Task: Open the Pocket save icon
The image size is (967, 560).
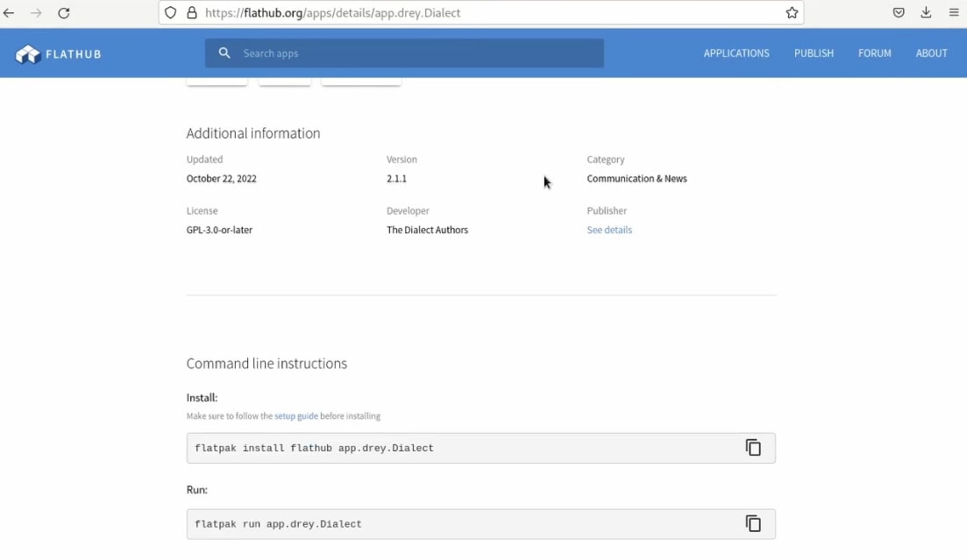Action: coord(899,13)
